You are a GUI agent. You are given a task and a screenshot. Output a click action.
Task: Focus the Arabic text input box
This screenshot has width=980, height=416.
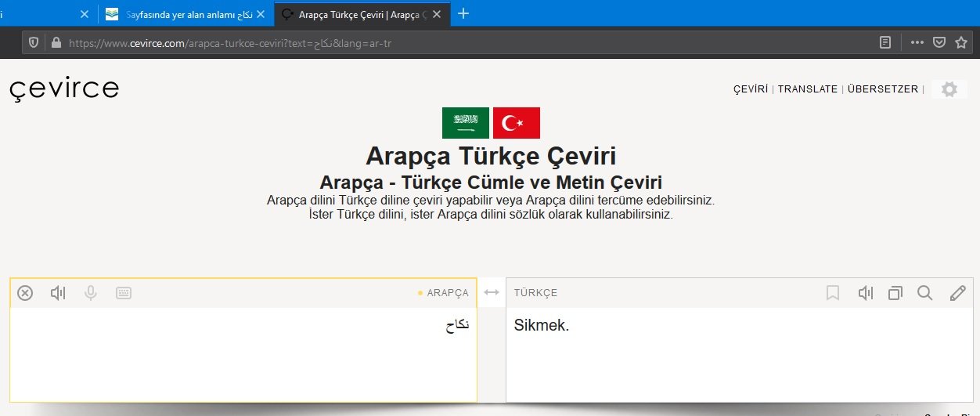click(243, 354)
